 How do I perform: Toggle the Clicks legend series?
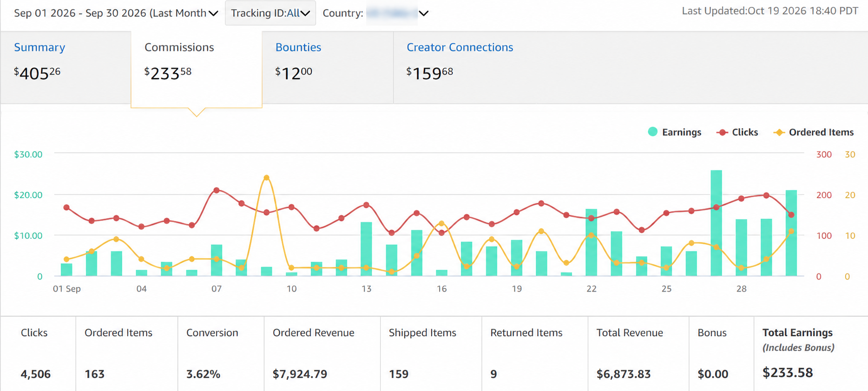[x=737, y=132]
